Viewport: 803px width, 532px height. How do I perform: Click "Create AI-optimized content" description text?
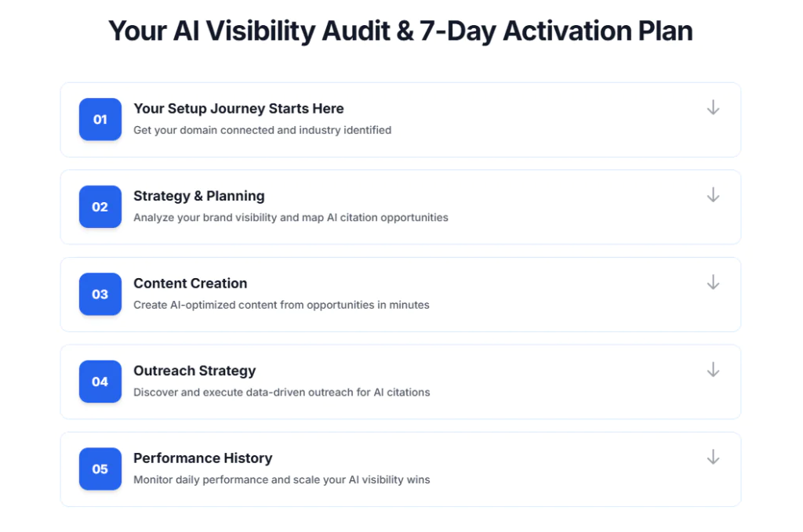point(282,305)
